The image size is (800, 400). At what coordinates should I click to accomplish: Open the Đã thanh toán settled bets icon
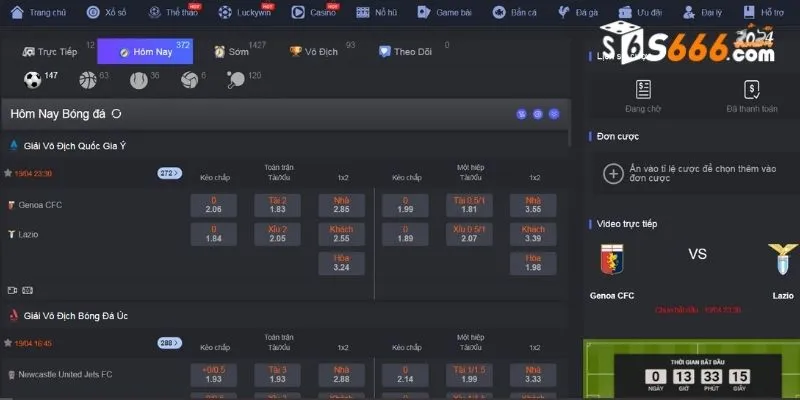[x=753, y=89]
